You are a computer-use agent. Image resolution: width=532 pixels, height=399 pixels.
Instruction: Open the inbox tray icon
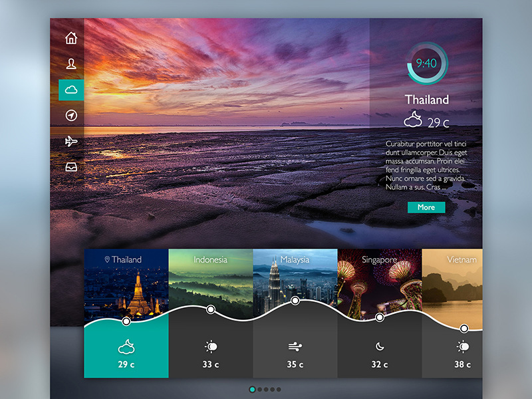[x=71, y=167]
